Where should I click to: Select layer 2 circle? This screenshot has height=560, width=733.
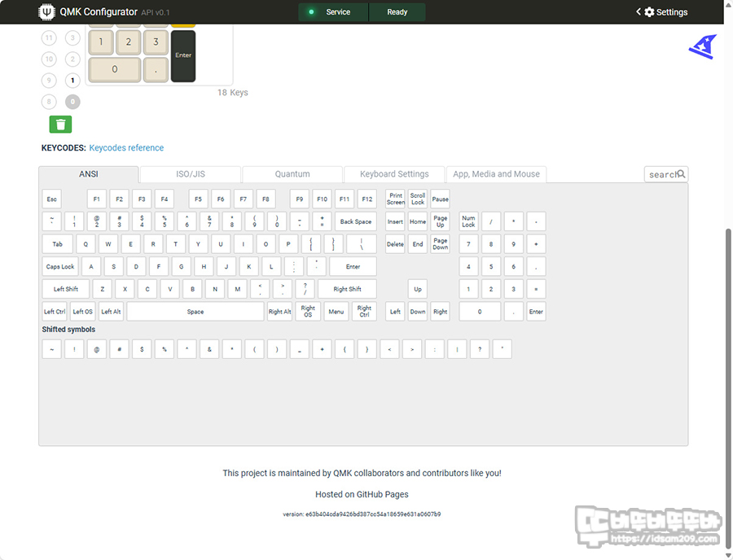(x=72, y=59)
